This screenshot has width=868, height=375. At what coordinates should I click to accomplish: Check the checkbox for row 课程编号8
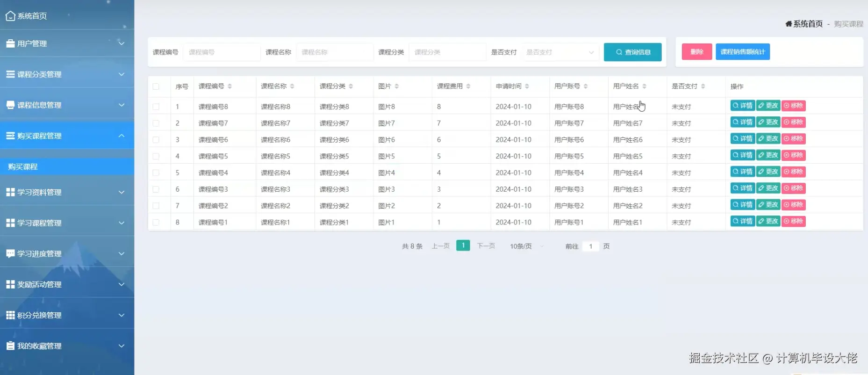pyautogui.click(x=156, y=107)
